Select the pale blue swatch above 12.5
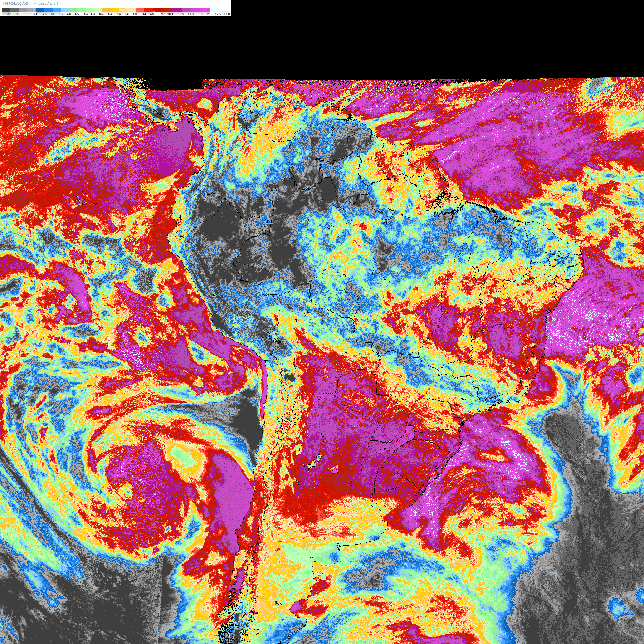644x644 pixels. [215, 10]
